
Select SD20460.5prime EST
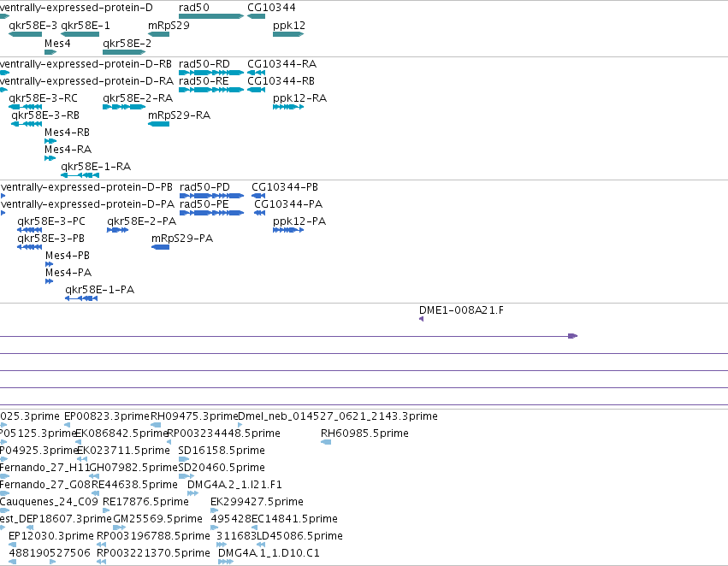tap(186, 476)
